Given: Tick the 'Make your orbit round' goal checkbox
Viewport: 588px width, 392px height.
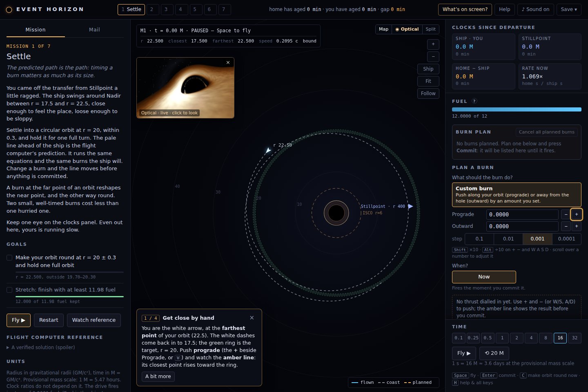Looking at the screenshot, I should coord(9,258).
